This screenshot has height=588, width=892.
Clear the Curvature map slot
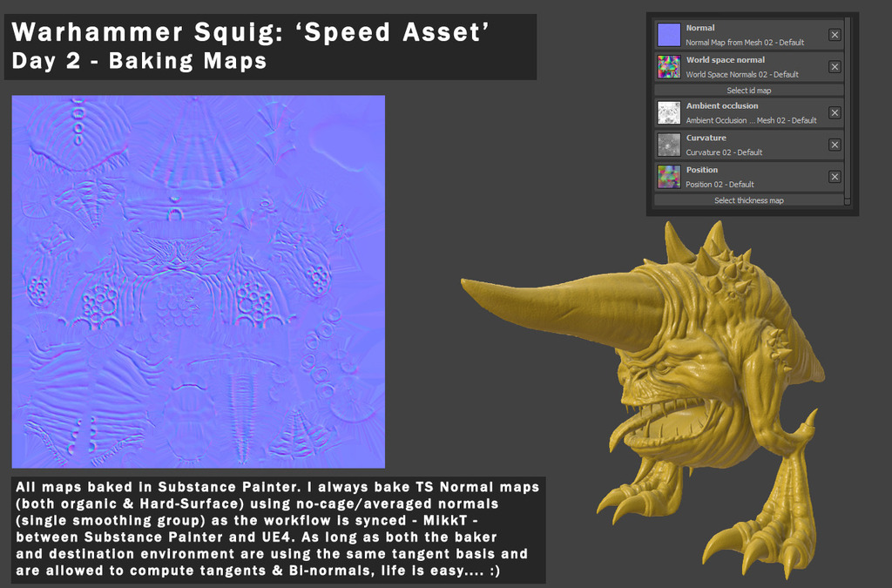(x=835, y=145)
